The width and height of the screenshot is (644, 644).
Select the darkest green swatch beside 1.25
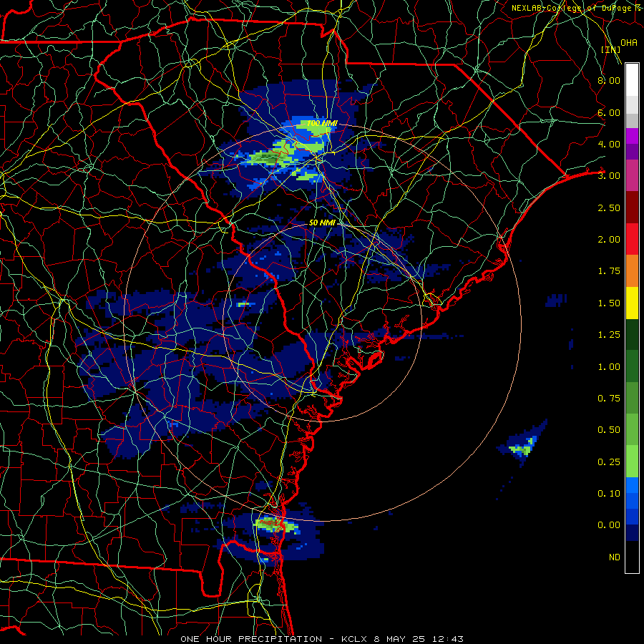(632, 334)
